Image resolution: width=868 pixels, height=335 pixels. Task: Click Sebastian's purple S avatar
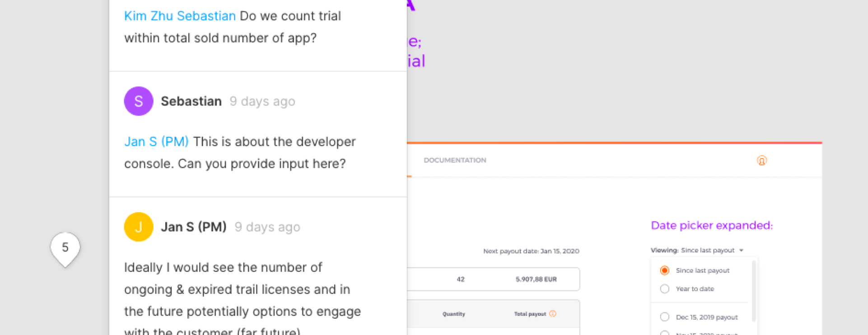tap(139, 101)
